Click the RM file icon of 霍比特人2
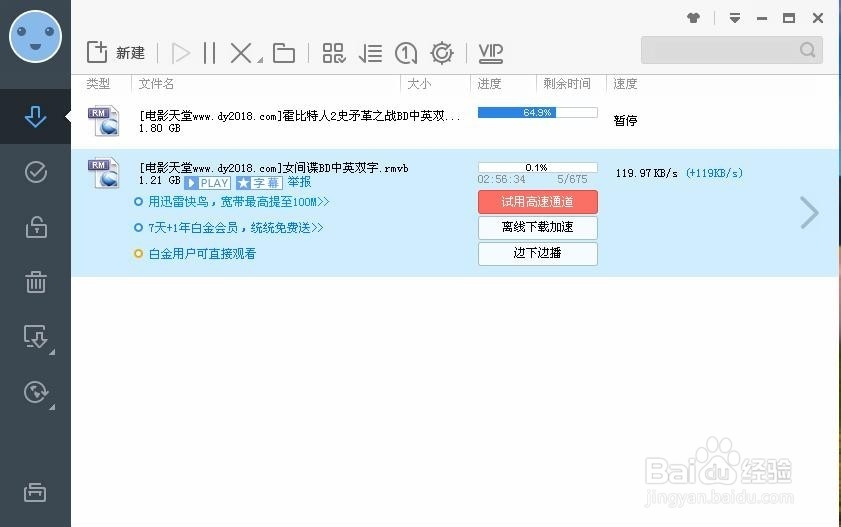Viewport: 841px width, 527px height. pyautogui.click(x=104, y=121)
